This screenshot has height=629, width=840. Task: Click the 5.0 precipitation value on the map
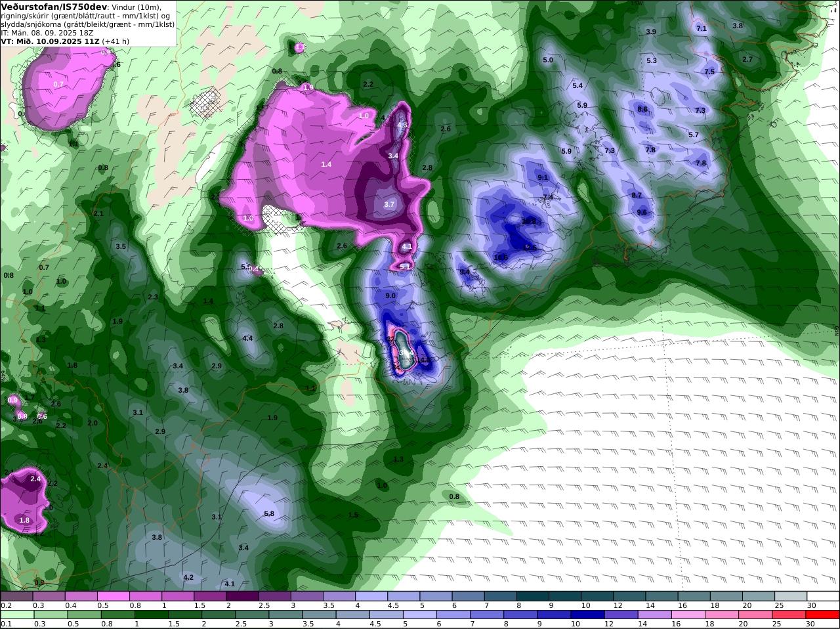tap(549, 60)
